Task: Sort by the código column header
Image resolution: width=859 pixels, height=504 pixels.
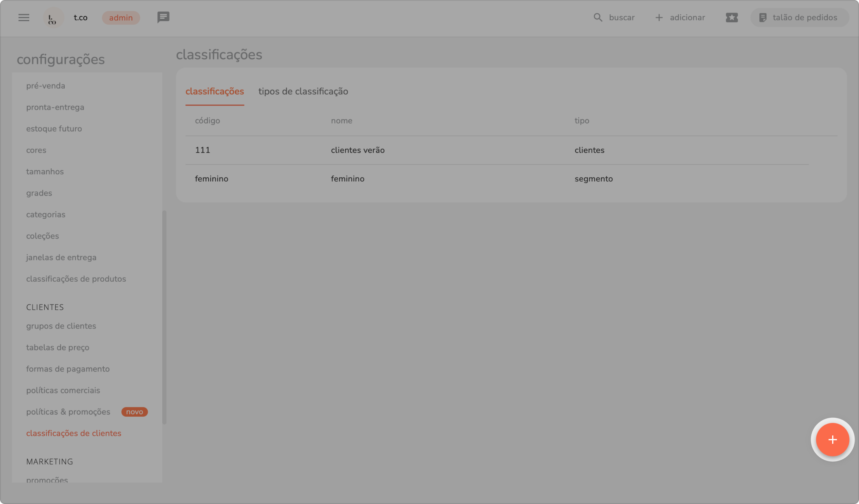Action: point(207,121)
